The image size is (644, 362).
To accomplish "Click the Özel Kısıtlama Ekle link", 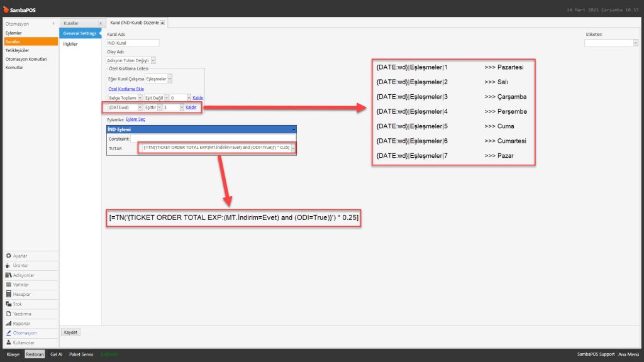I will (x=126, y=89).
